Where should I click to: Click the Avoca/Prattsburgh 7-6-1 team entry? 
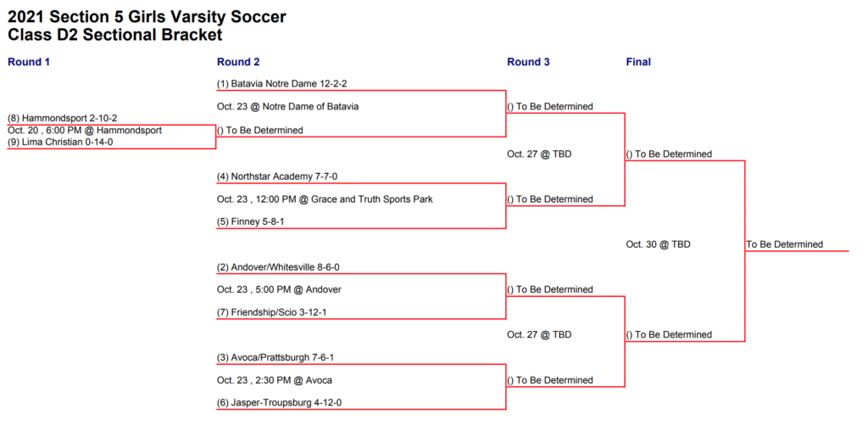275,358
